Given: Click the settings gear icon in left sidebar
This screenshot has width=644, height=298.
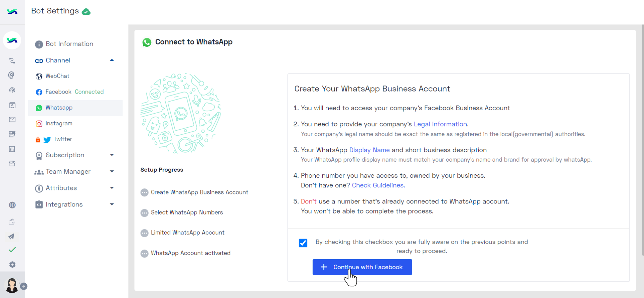Looking at the screenshot, I should (x=12, y=264).
